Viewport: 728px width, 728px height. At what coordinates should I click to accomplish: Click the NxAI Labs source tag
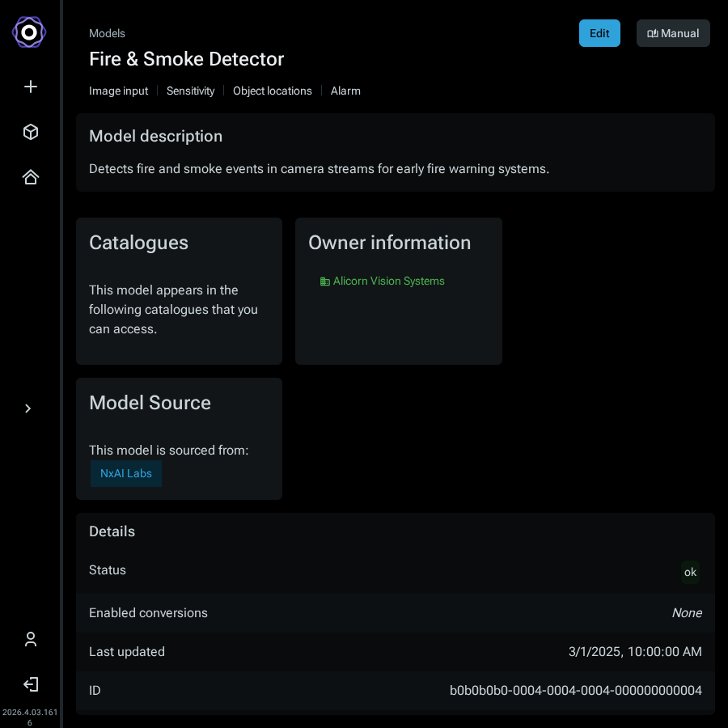[x=126, y=473]
